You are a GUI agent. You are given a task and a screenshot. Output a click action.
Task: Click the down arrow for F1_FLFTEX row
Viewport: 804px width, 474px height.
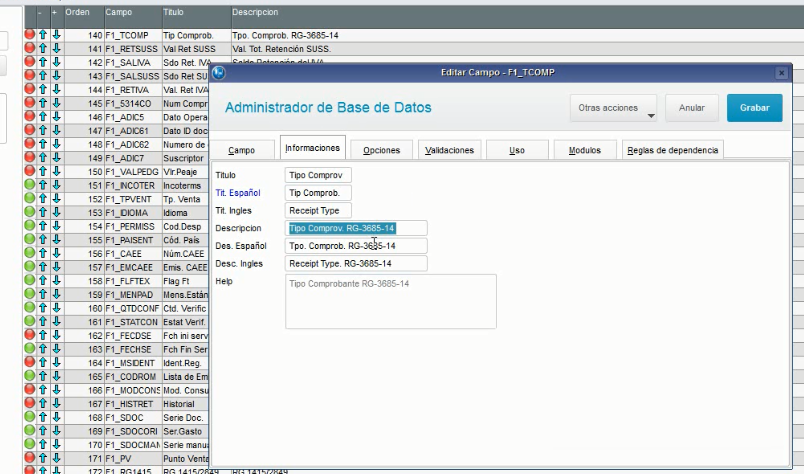click(x=56, y=281)
